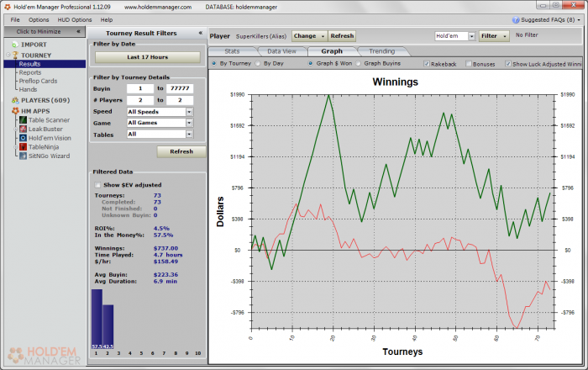Open LeakBuster app icon
Viewport: 588px width, 370px height.
pyautogui.click(x=24, y=129)
